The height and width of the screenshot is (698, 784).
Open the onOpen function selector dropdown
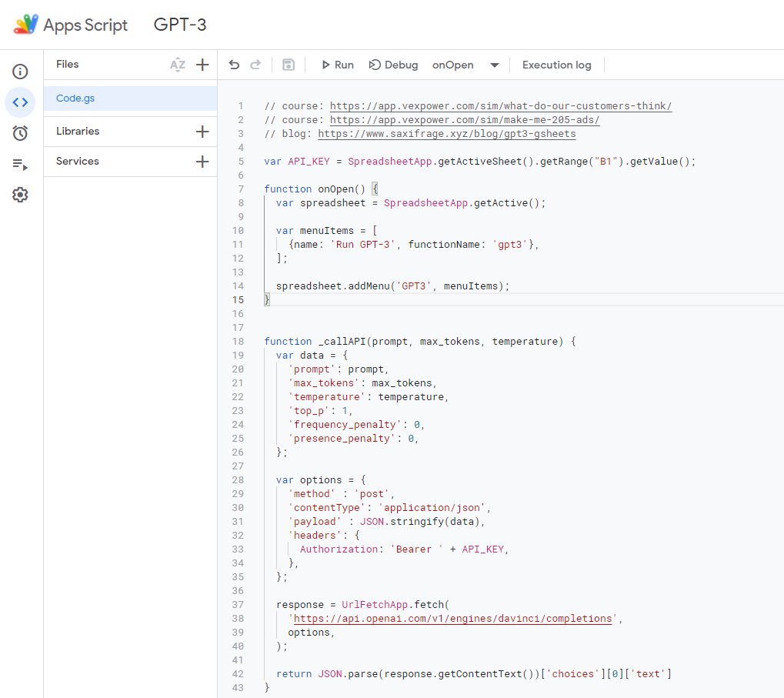(x=465, y=65)
